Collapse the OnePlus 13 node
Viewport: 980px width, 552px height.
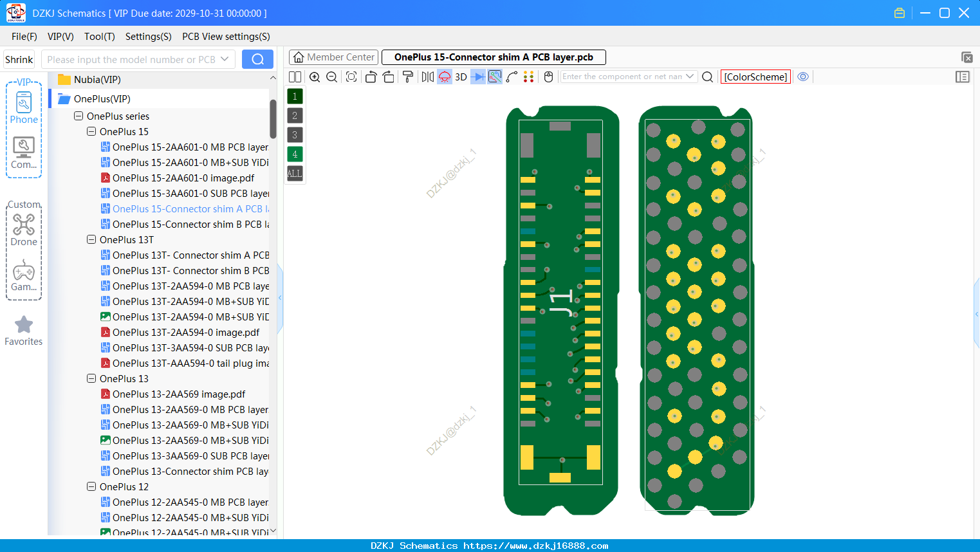point(91,379)
